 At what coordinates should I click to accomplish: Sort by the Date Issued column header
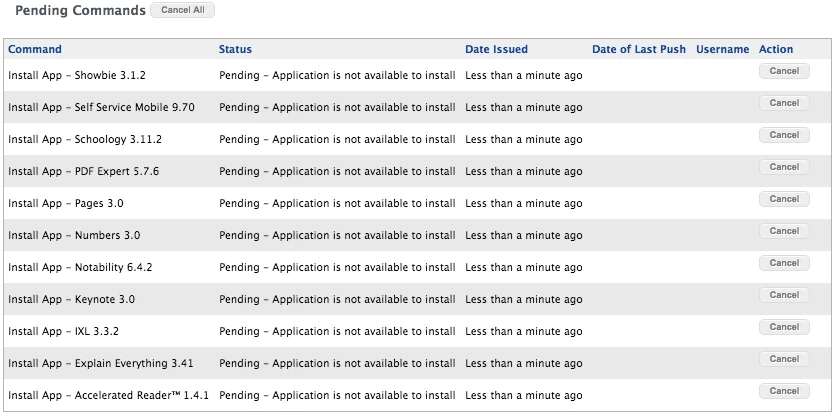(496, 49)
